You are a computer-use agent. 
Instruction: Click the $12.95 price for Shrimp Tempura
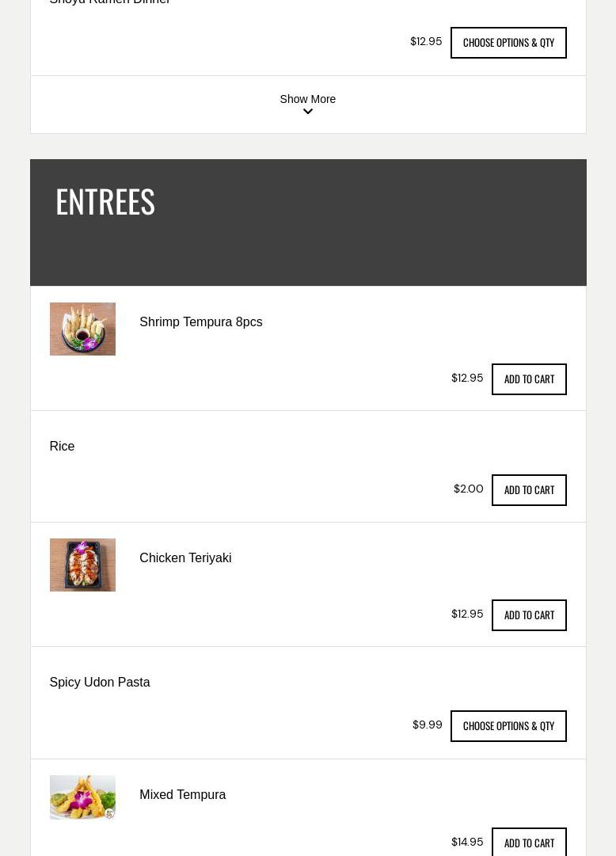(467, 379)
